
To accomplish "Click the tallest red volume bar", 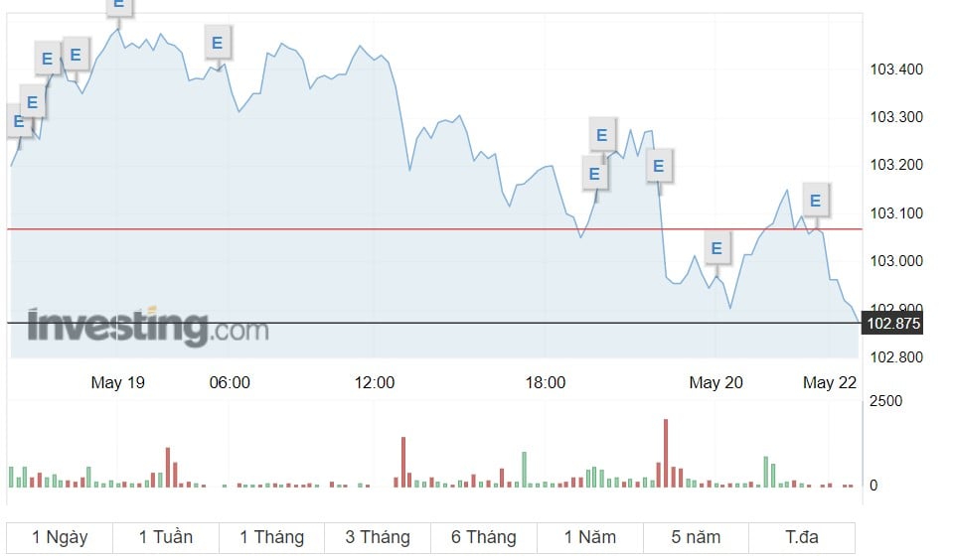I will 666,453.
